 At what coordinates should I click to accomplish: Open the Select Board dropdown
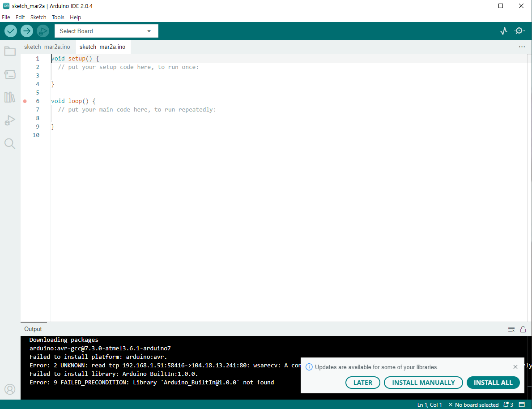coord(106,31)
